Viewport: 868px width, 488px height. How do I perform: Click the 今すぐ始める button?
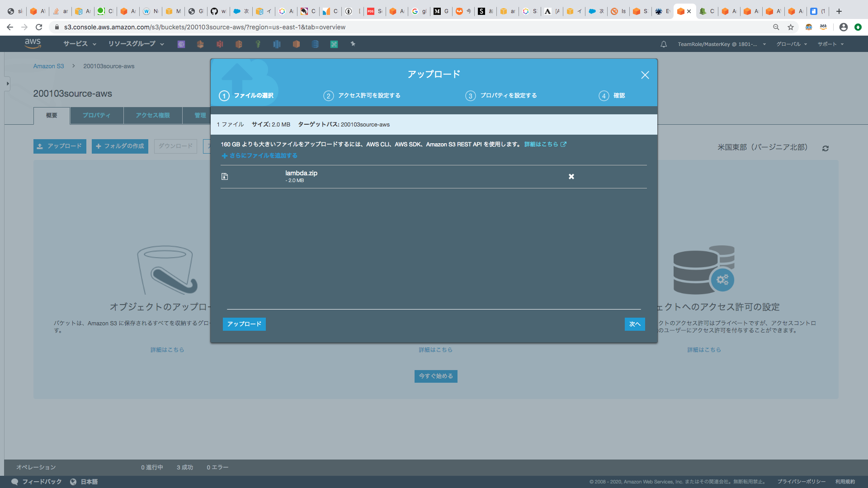tap(436, 376)
